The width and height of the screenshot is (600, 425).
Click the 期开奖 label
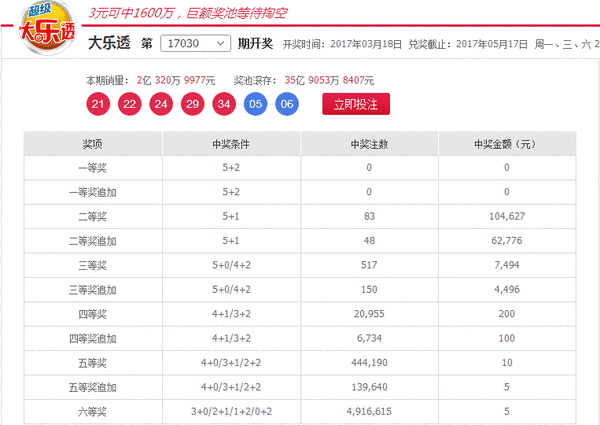pyautogui.click(x=256, y=44)
